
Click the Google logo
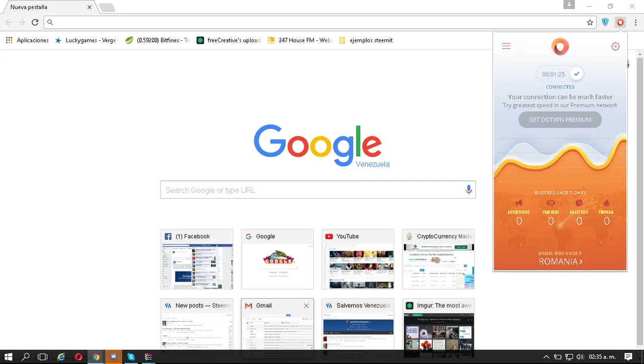pyautogui.click(x=317, y=145)
